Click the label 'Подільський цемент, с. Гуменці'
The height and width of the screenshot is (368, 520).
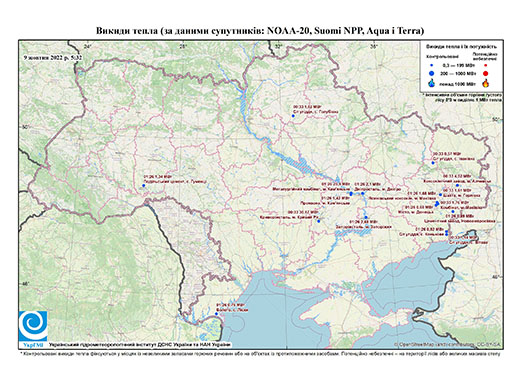coord(175,181)
